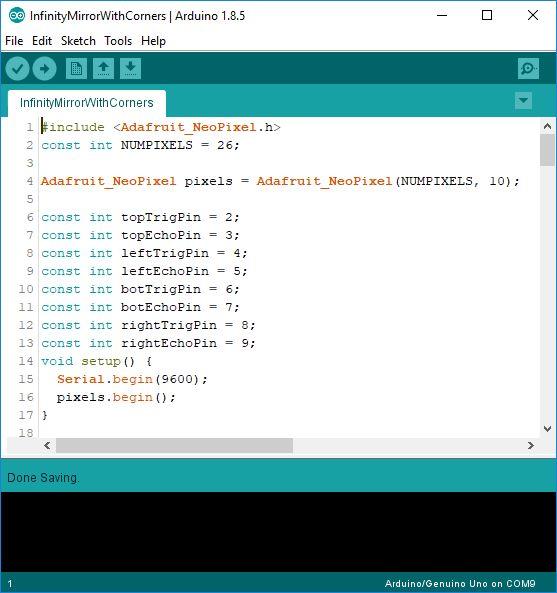Image resolution: width=557 pixels, height=593 pixels.
Task: Click the vertical scrollbar up arrow
Action: [547, 126]
